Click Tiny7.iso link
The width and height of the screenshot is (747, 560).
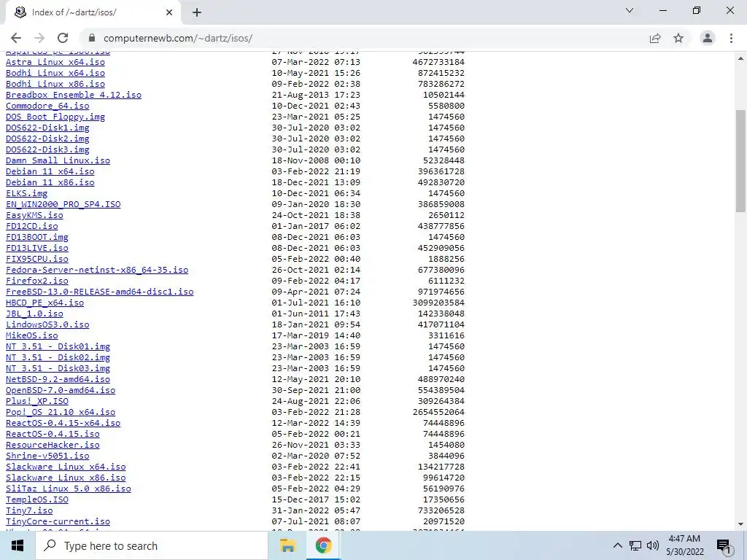[x=29, y=511]
